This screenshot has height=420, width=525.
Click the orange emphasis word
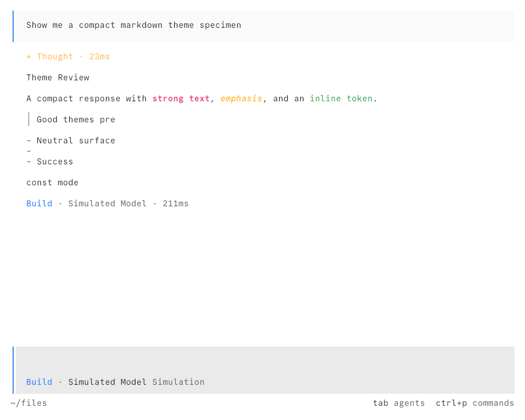coord(241,99)
